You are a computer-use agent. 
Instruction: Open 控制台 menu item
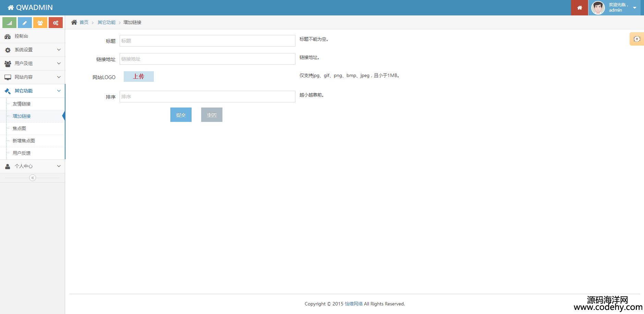[32, 36]
